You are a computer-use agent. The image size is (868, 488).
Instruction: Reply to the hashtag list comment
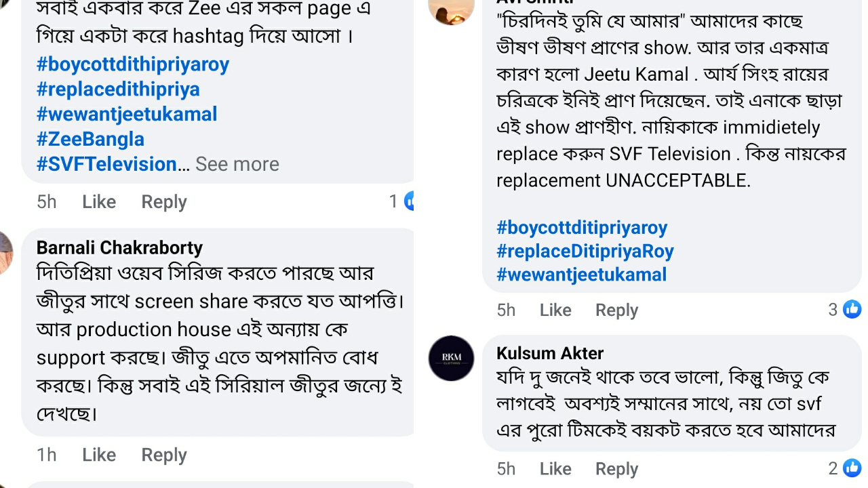tap(163, 201)
